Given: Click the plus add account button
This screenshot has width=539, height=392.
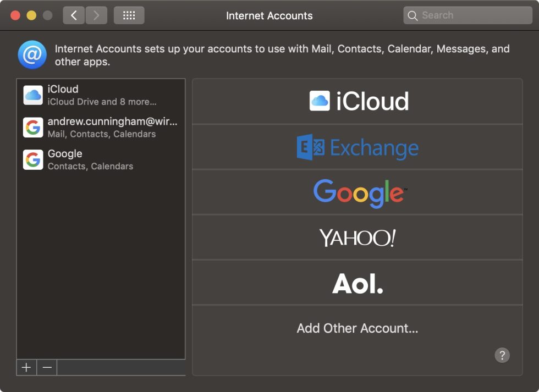Looking at the screenshot, I should [x=26, y=367].
